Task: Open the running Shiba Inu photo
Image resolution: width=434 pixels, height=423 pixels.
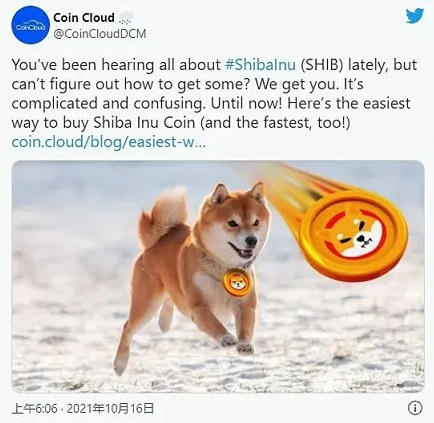Action: point(218,276)
